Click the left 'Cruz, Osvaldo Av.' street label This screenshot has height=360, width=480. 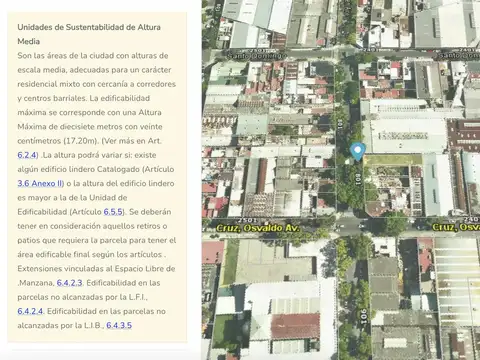pos(258,228)
